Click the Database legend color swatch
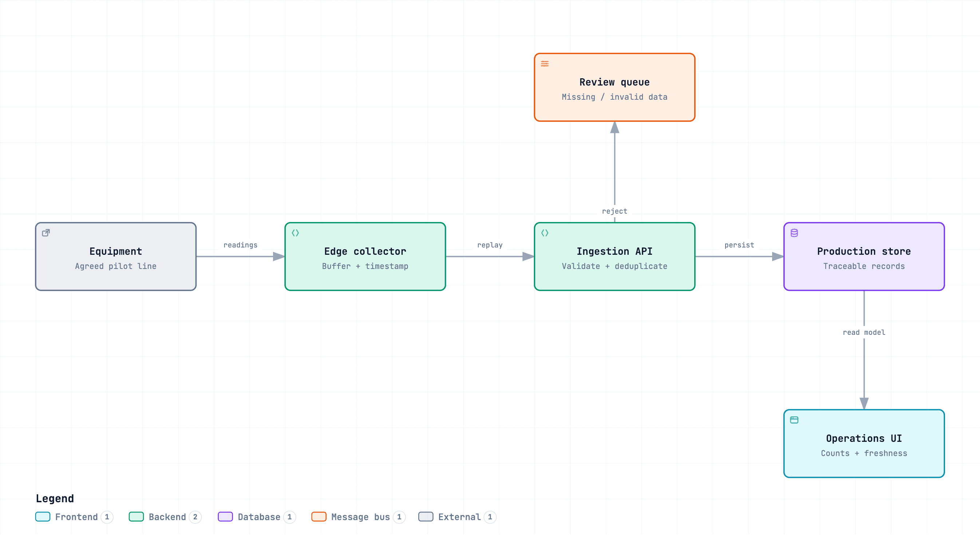 [225, 517]
